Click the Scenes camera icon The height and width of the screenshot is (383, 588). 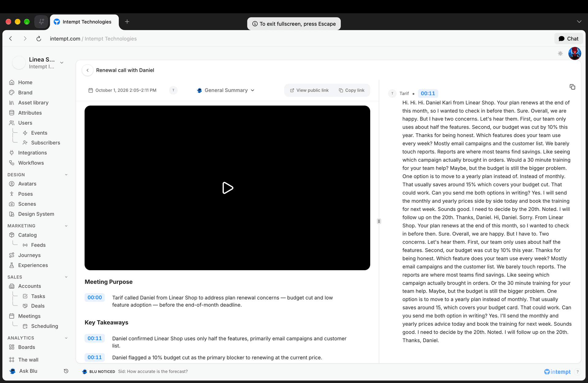click(12, 204)
